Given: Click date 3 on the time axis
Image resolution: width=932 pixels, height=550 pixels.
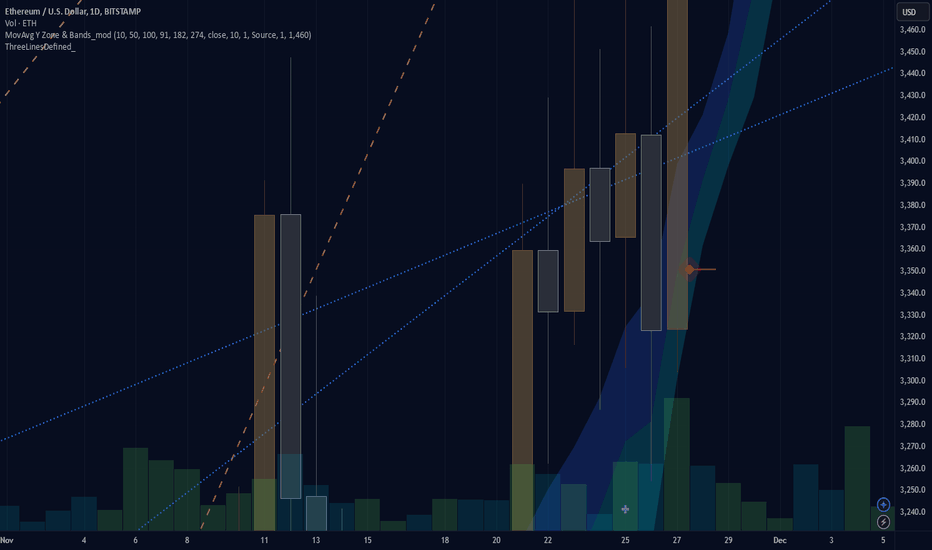Looking at the screenshot, I should (832, 540).
